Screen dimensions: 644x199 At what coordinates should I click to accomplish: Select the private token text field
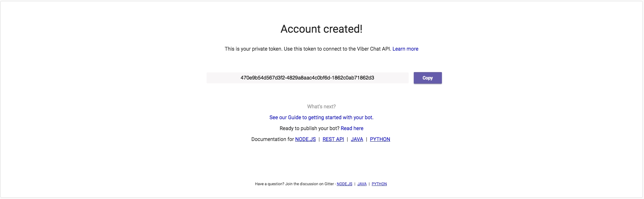[x=307, y=78]
